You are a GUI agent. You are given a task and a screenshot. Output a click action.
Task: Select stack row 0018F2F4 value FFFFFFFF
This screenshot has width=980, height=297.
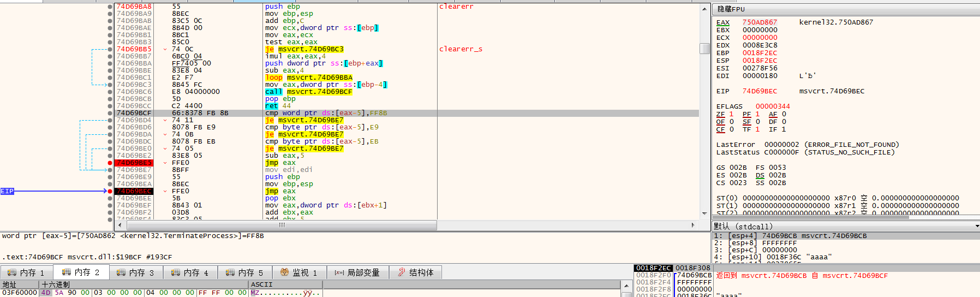tap(694, 282)
